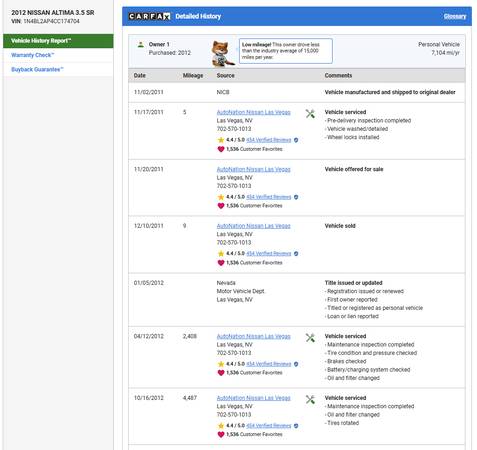Click the service wrench icon for 11/17/2011

(310, 114)
